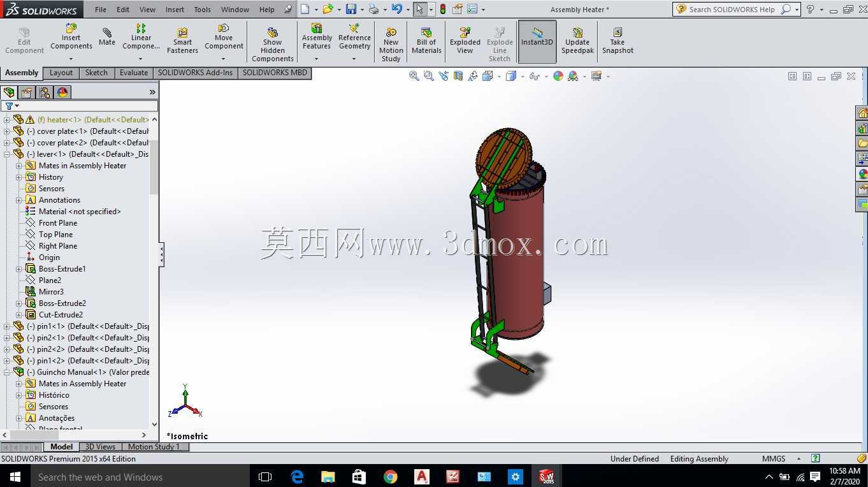Image resolution: width=868 pixels, height=487 pixels.
Task: Create an Exploded View
Action: coord(465,41)
